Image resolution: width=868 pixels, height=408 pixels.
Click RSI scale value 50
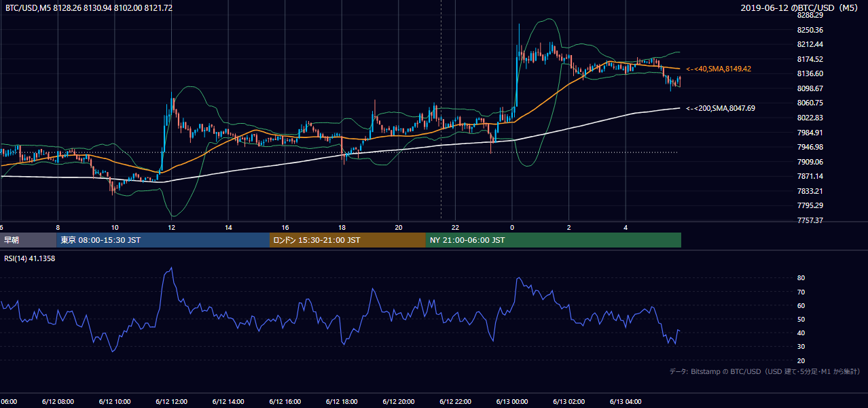[801, 319]
